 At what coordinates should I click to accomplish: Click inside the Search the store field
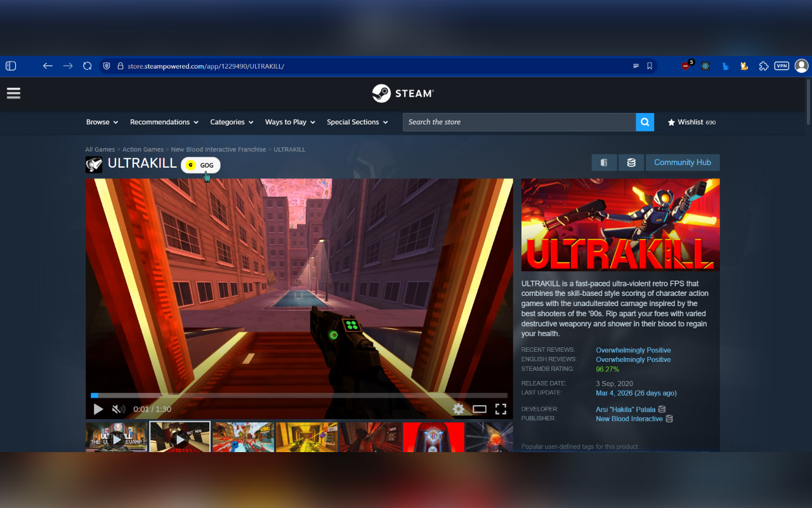pyautogui.click(x=520, y=122)
